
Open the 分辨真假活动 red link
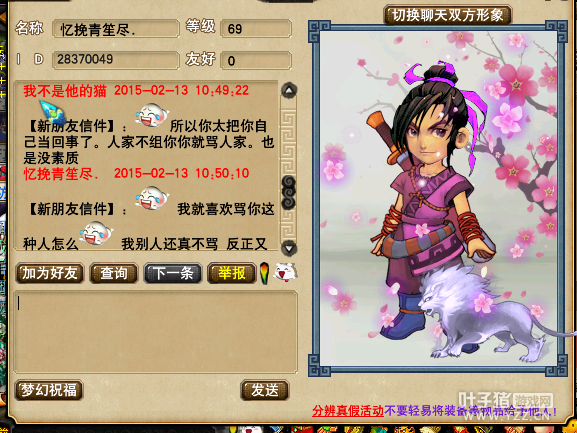348,411
